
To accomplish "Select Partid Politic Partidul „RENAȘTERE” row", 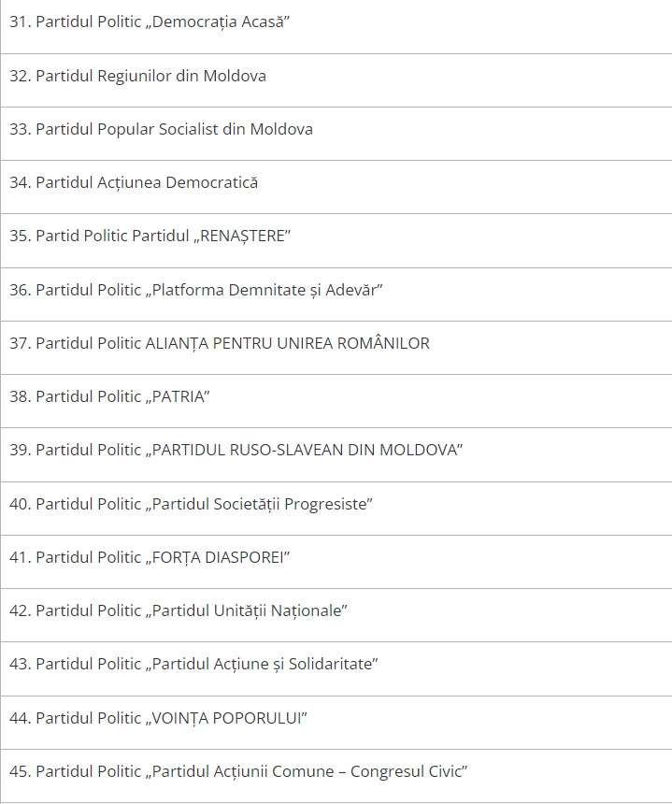I will [336, 240].
